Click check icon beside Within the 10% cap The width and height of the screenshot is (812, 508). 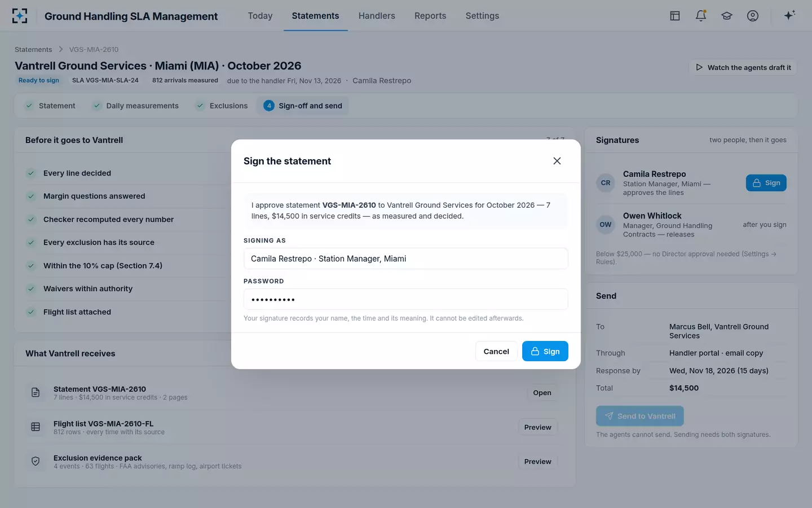tap(31, 266)
